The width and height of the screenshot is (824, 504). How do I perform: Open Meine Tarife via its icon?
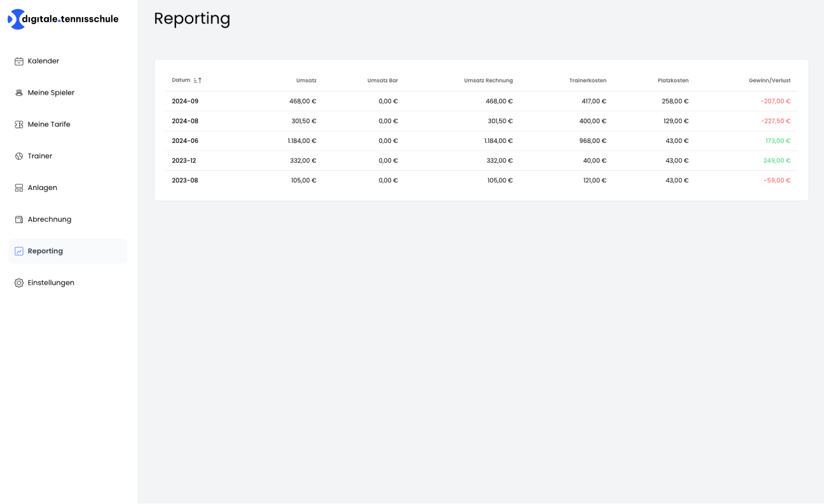pos(18,124)
